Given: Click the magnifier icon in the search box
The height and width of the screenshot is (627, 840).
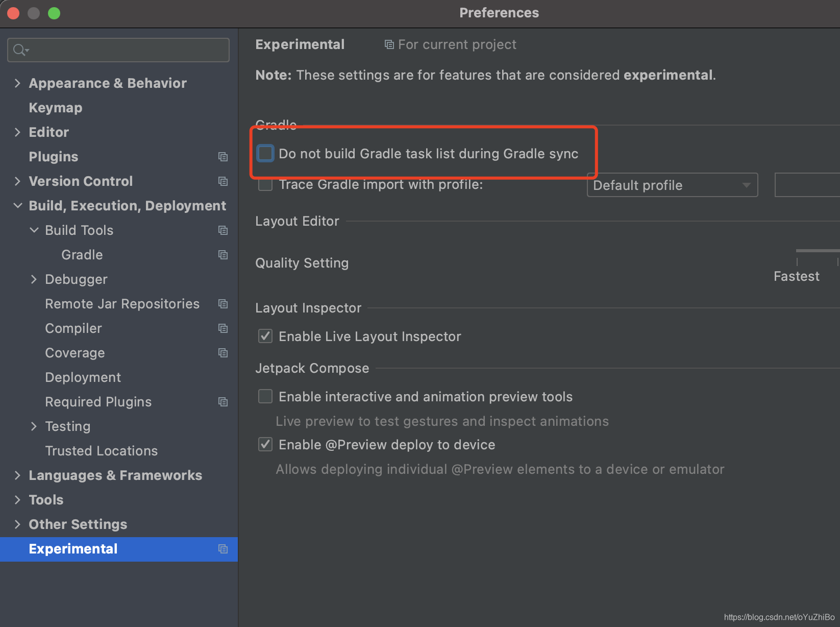Looking at the screenshot, I should 19,50.
